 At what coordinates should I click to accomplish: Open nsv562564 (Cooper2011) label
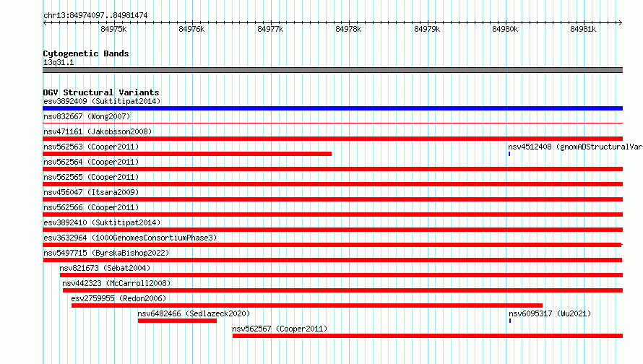click(91, 162)
